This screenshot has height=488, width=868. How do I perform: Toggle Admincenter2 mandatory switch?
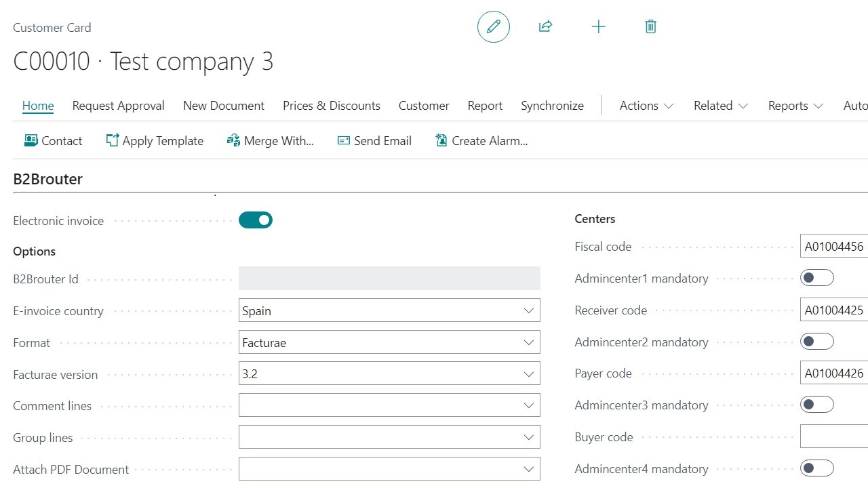[x=817, y=342]
